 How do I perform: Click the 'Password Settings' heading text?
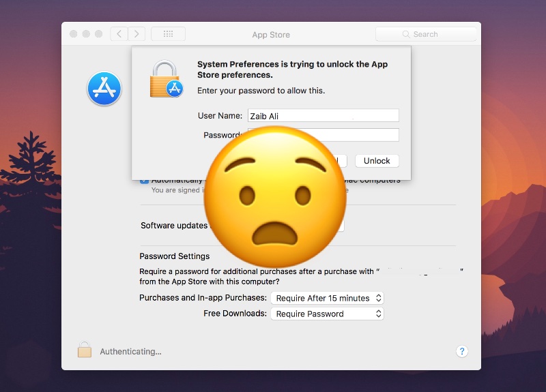click(x=175, y=256)
